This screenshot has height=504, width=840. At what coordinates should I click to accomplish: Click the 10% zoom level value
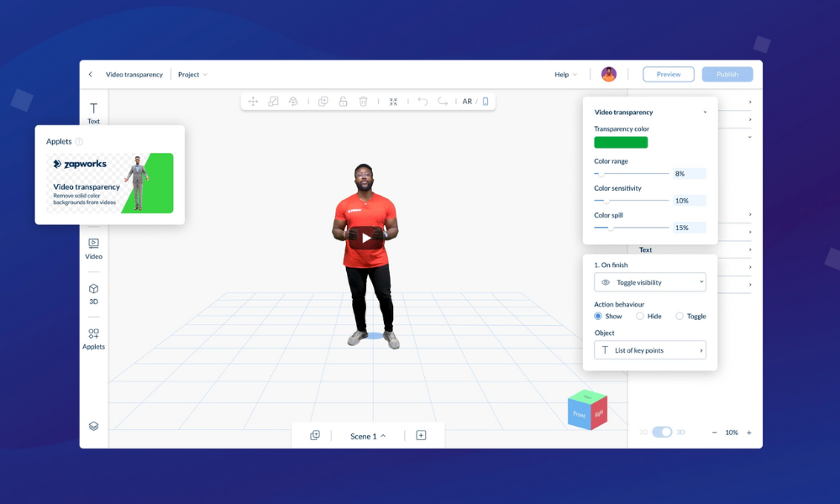pos(732,433)
